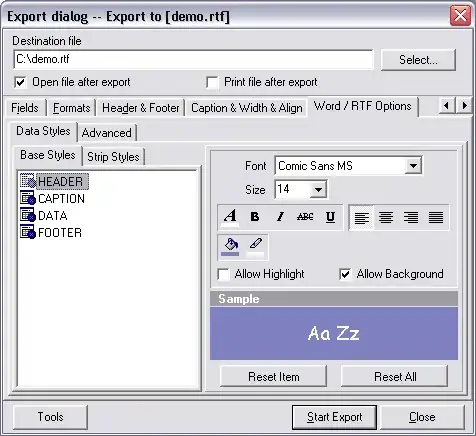476x436 pixels.
Task: Click the font color A icon
Action: point(230,217)
